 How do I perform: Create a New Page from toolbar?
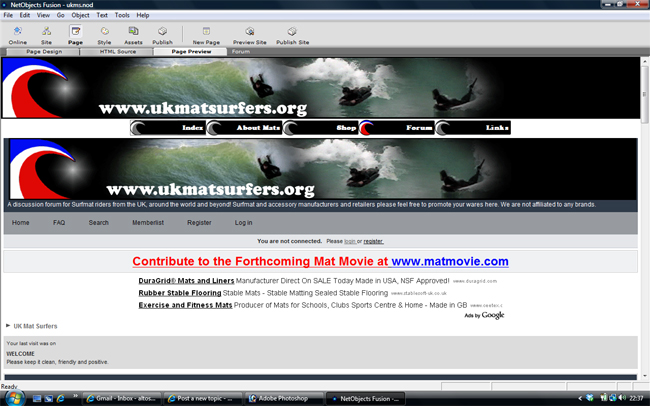tap(206, 36)
